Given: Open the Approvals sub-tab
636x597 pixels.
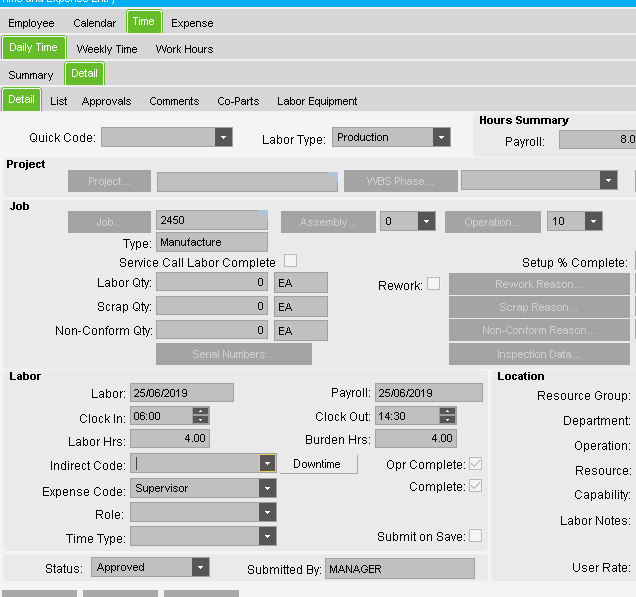Looking at the screenshot, I should (x=106, y=101).
